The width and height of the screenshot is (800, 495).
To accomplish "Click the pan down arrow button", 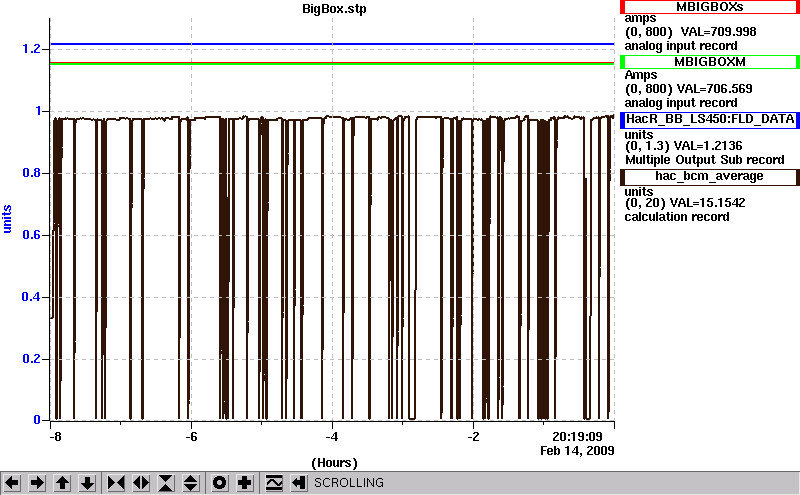I will pos(87,483).
